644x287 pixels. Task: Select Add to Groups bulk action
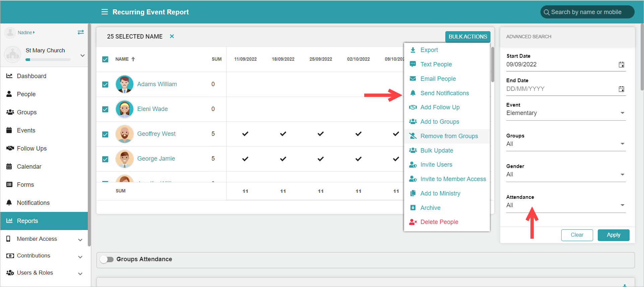447,122
